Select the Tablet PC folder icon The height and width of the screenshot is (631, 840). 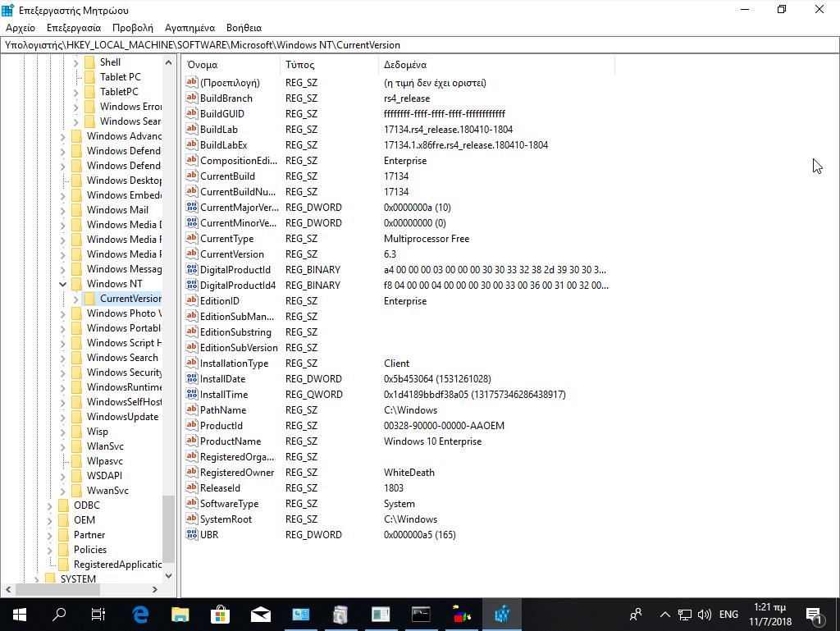click(x=90, y=77)
